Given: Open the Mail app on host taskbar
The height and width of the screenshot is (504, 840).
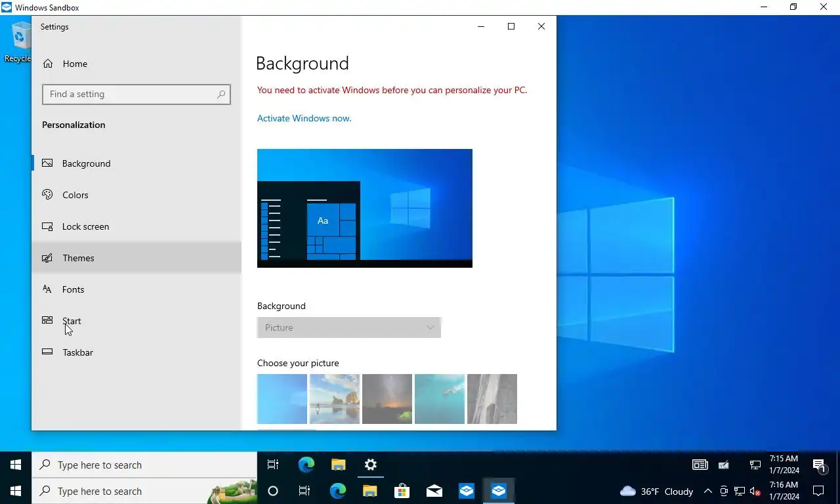Looking at the screenshot, I should 434,491.
